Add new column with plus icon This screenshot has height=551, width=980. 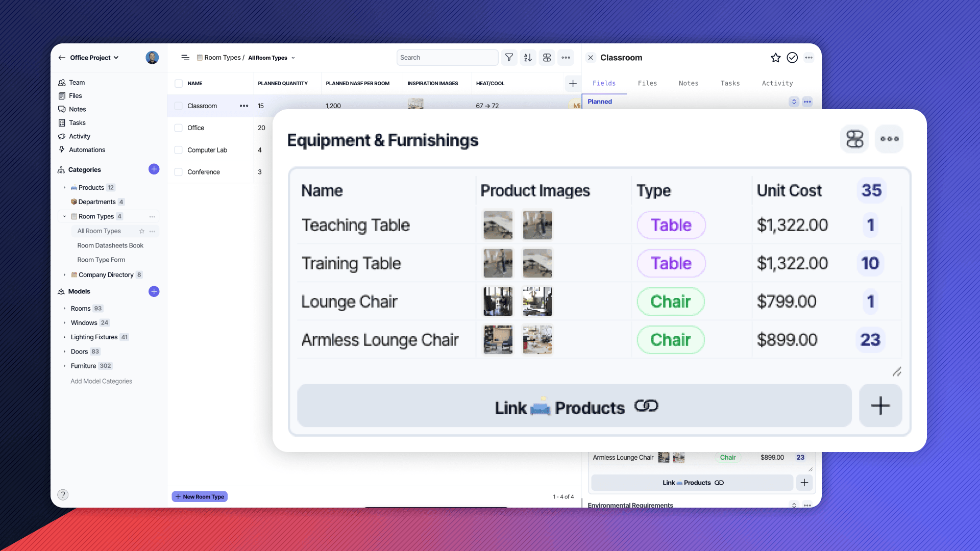573,84
